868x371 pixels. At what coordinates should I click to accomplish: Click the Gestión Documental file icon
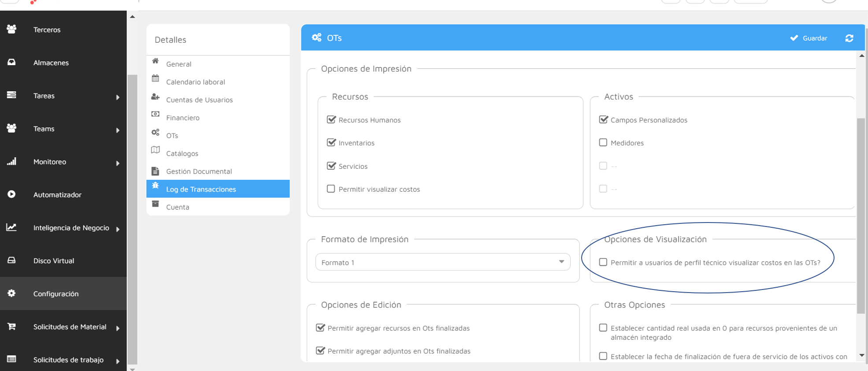click(x=156, y=171)
